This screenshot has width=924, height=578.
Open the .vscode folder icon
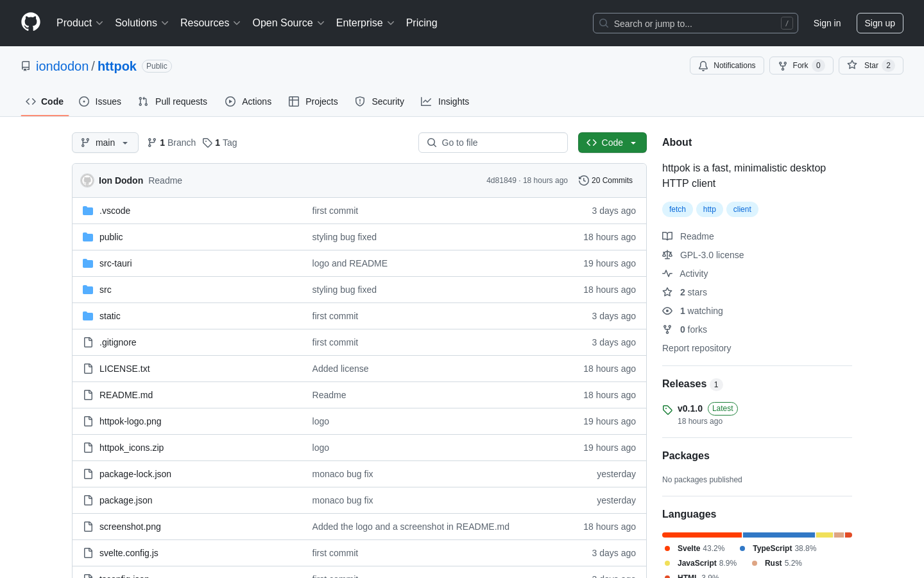(x=88, y=211)
